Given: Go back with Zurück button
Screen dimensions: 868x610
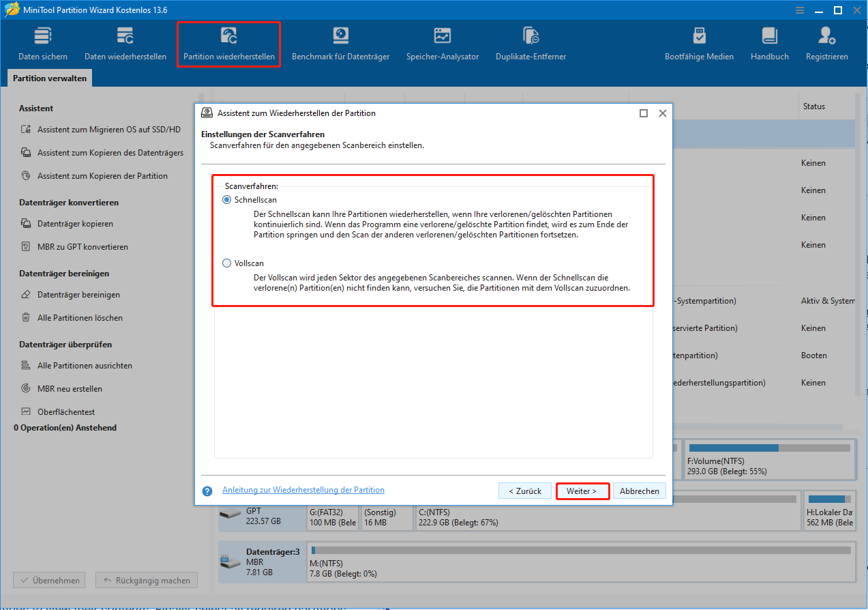Looking at the screenshot, I should click(524, 491).
